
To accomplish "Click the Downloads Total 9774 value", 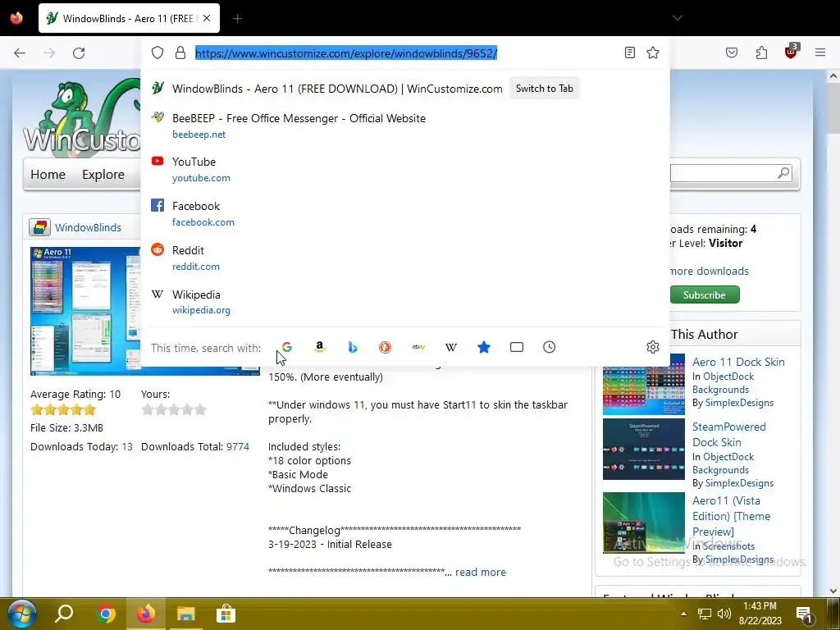I will (238, 446).
